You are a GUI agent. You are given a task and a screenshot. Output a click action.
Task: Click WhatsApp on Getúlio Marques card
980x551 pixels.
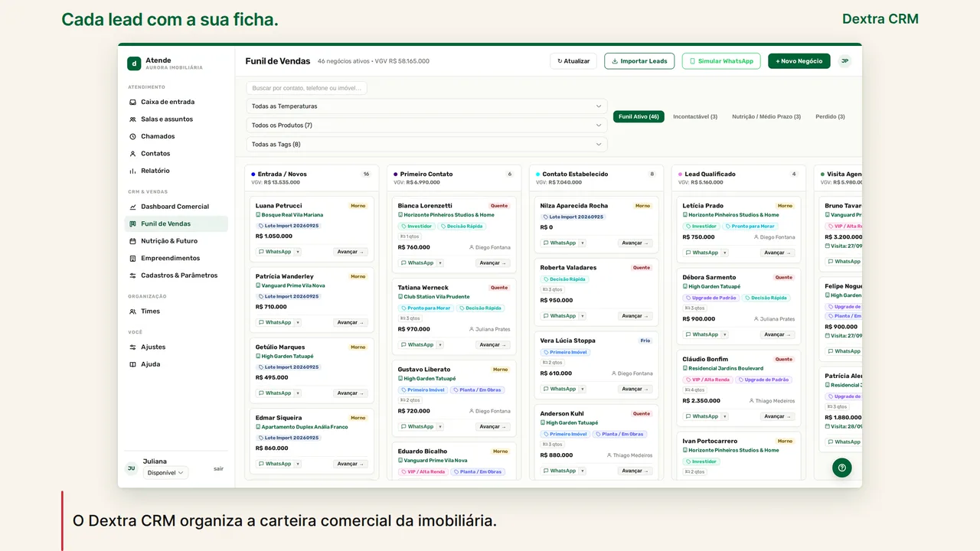[275, 393]
